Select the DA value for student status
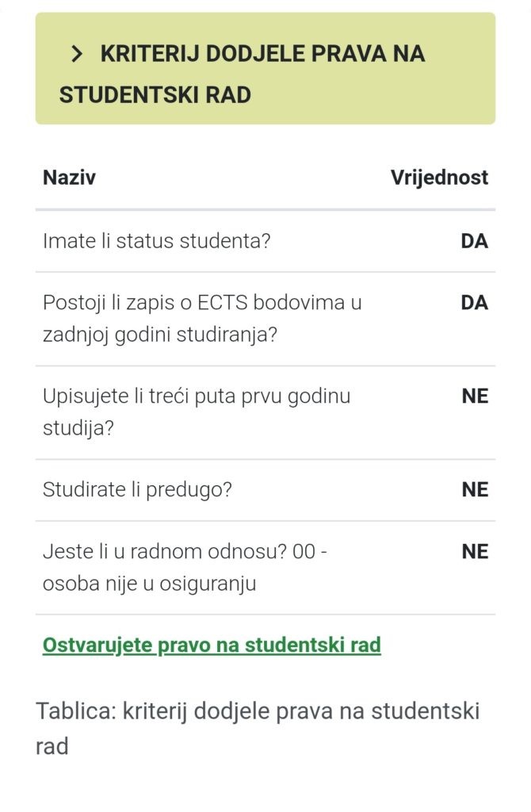531x812 pixels. coord(474,241)
